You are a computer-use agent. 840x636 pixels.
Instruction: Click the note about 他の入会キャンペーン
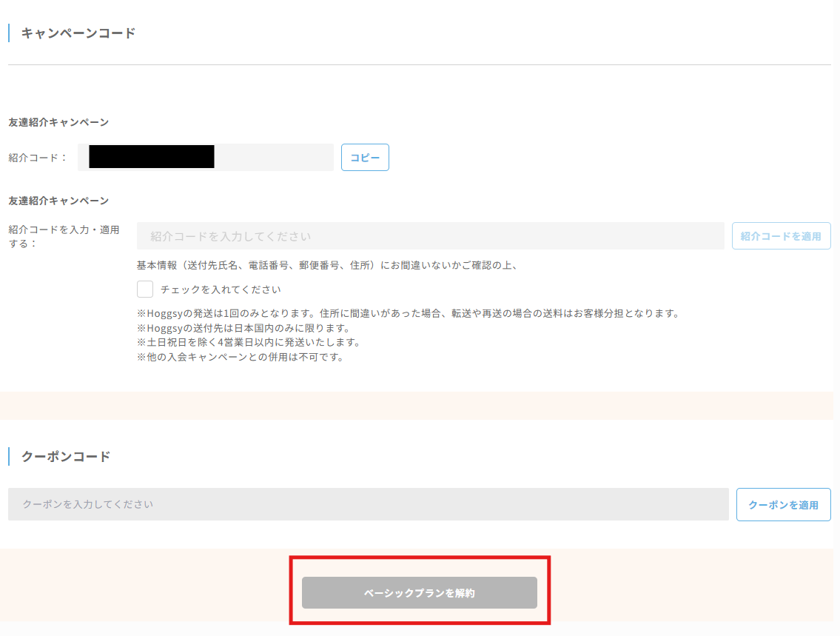241,357
